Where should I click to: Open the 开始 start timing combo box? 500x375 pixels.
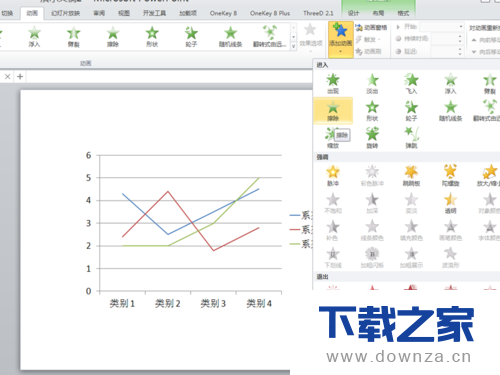click(442, 27)
